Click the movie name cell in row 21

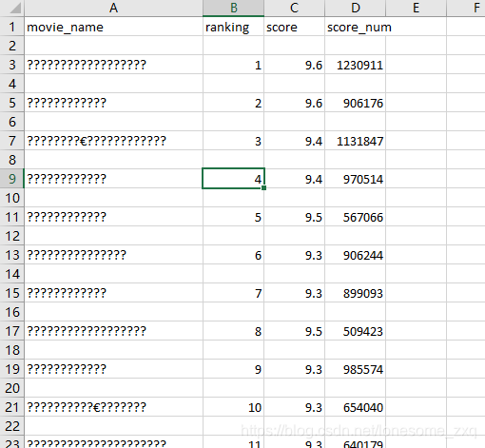pyautogui.click(x=113, y=407)
